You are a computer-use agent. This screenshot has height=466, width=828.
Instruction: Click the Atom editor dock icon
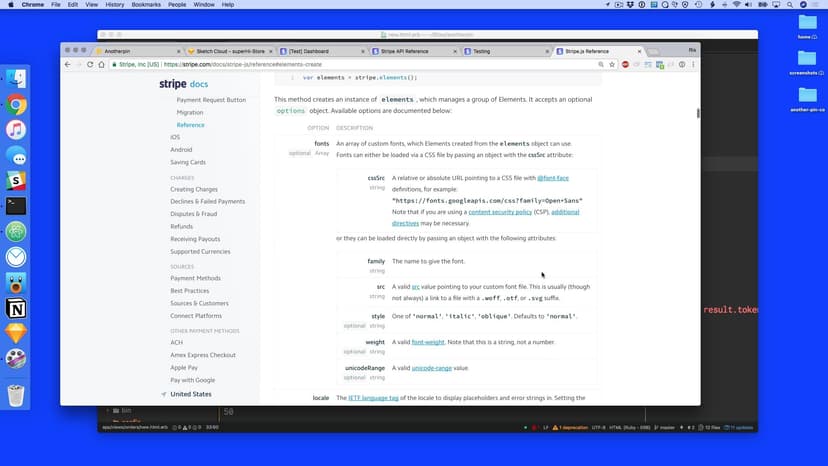[x=16, y=231]
